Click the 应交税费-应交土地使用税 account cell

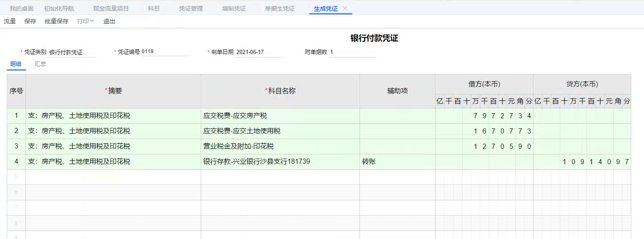280,131
